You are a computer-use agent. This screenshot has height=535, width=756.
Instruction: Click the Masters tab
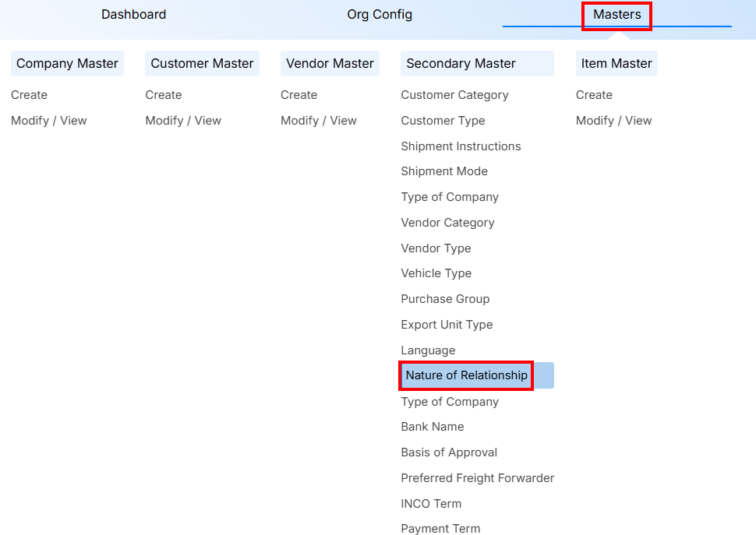click(x=616, y=15)
